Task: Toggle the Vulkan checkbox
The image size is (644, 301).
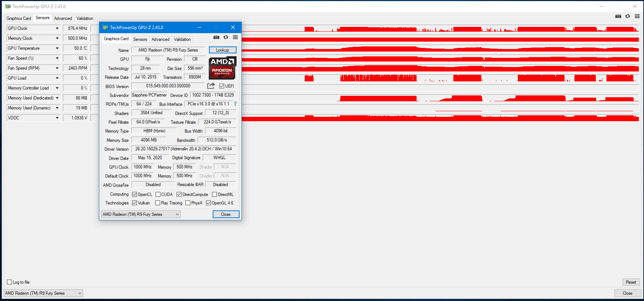Action: [x=134, y=203]
